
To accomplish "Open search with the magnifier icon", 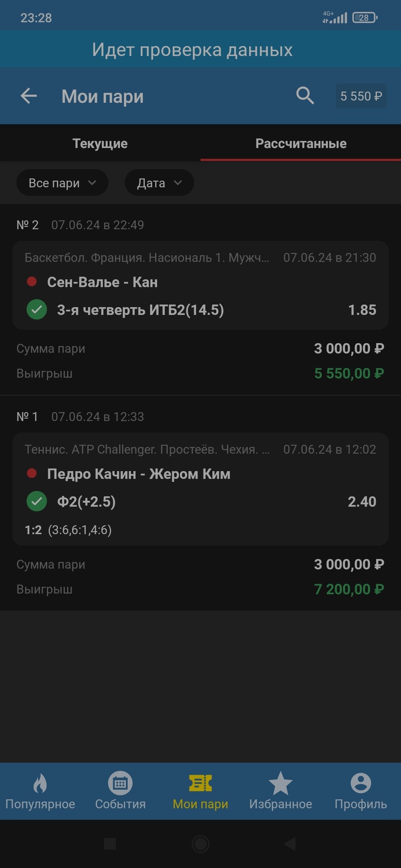I will click(x=305, y=96).
